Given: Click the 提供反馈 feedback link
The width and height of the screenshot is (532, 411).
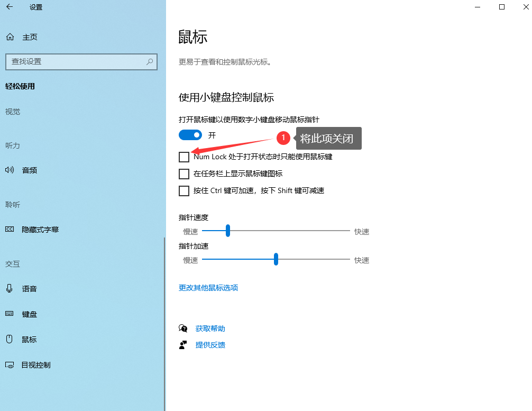Looking at the screenshot, I should [210, 345].
